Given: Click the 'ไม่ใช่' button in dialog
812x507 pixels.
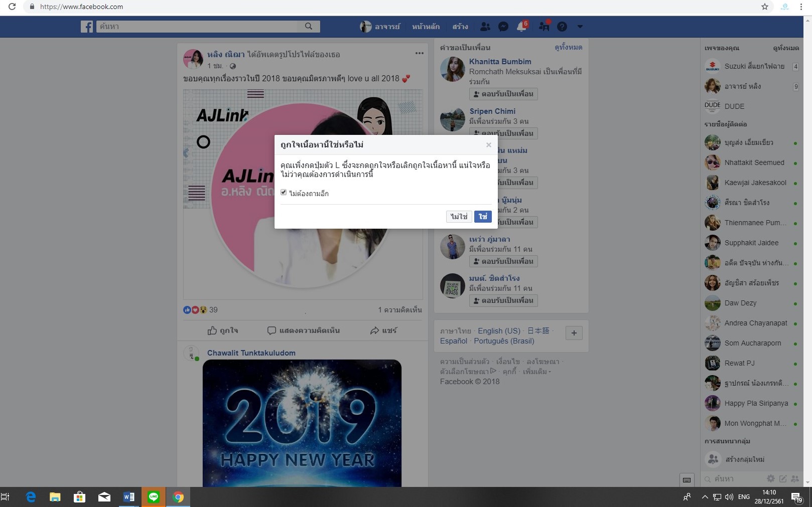Looking at the screenshot, I should (459, 217).
